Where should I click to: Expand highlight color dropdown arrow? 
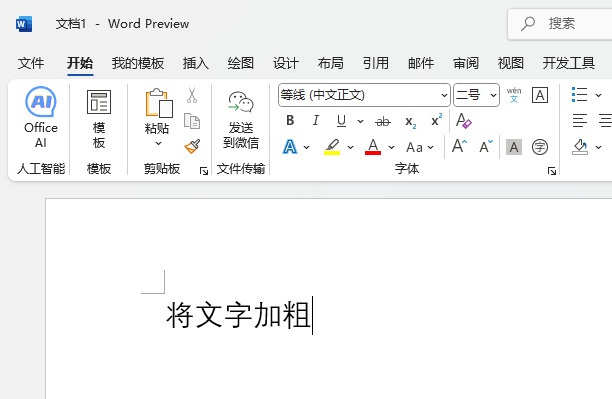click(x=350, y=148)
